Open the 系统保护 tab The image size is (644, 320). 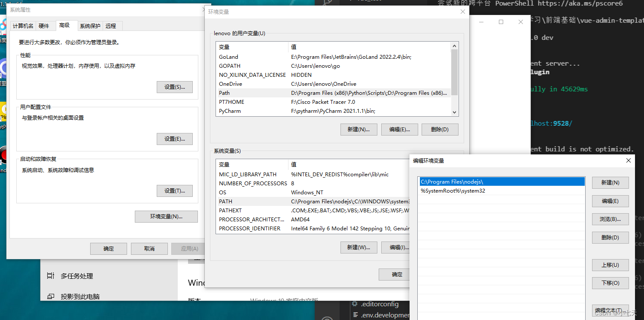90,26
